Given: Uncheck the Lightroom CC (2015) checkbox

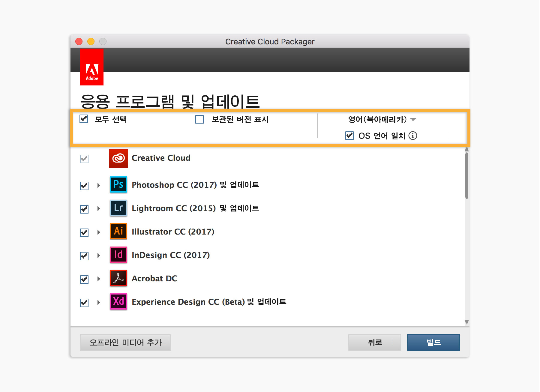Looking at the screenshot, I should [x=84, y=209].
